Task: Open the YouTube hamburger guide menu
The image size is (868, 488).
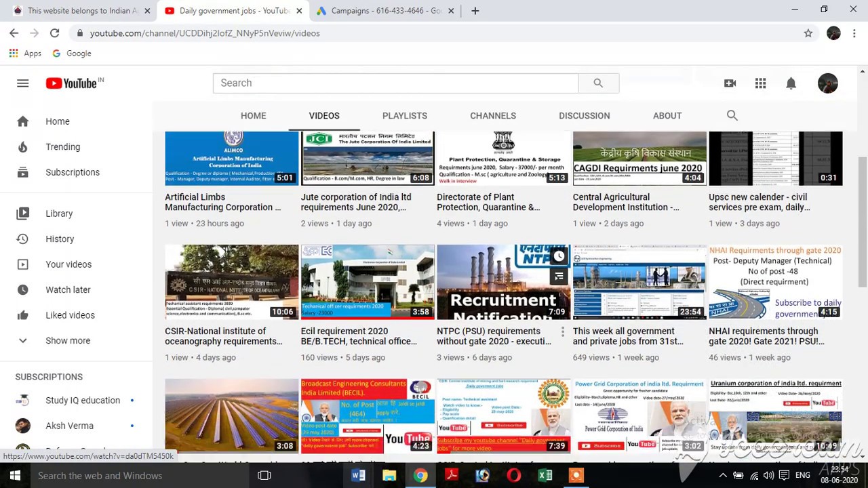Action: pos(22,83)
